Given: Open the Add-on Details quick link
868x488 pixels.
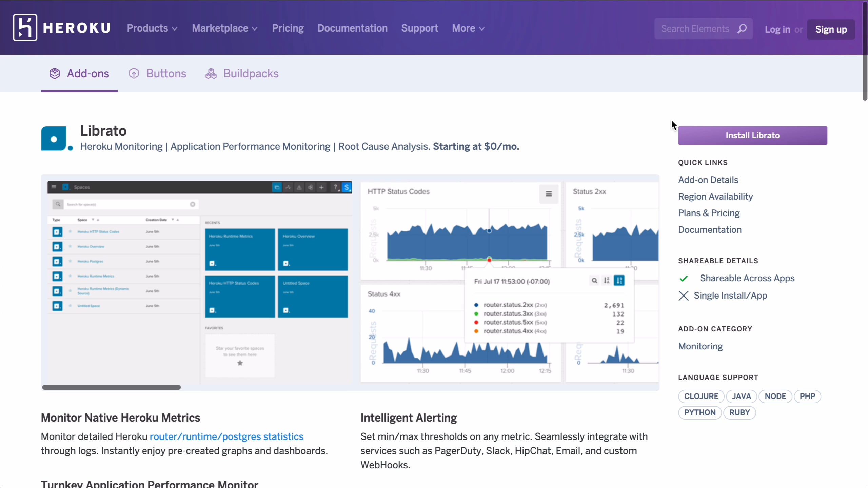Looking at the screenshot, I should 708,180.
